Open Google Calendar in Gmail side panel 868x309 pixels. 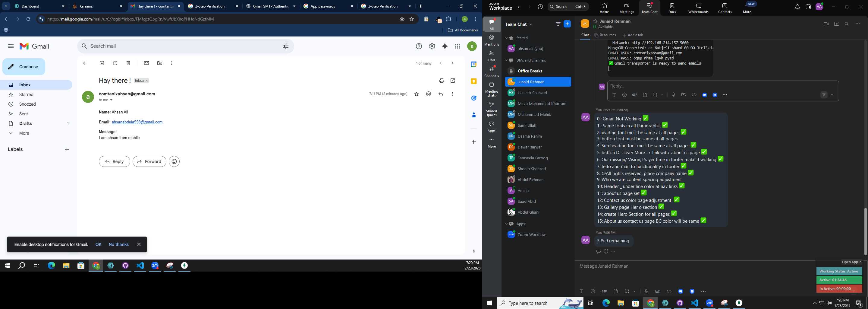click(474, 65)
